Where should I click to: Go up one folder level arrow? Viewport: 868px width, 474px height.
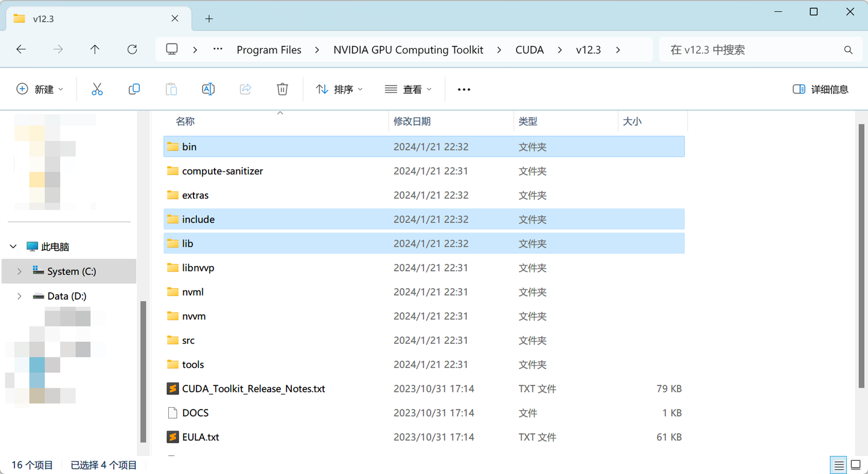point(95,49)
